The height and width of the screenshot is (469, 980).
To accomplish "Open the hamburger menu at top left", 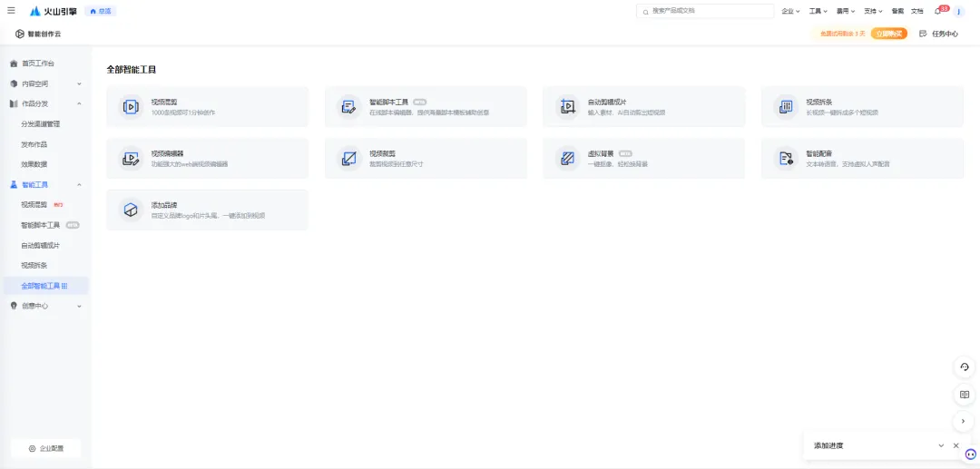I will pyautogui.click(x=11, y=11).
